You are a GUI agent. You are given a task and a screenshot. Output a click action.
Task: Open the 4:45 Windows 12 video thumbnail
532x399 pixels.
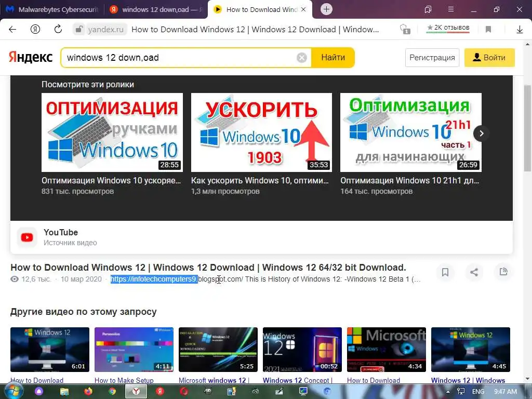[x=471, y=350]
